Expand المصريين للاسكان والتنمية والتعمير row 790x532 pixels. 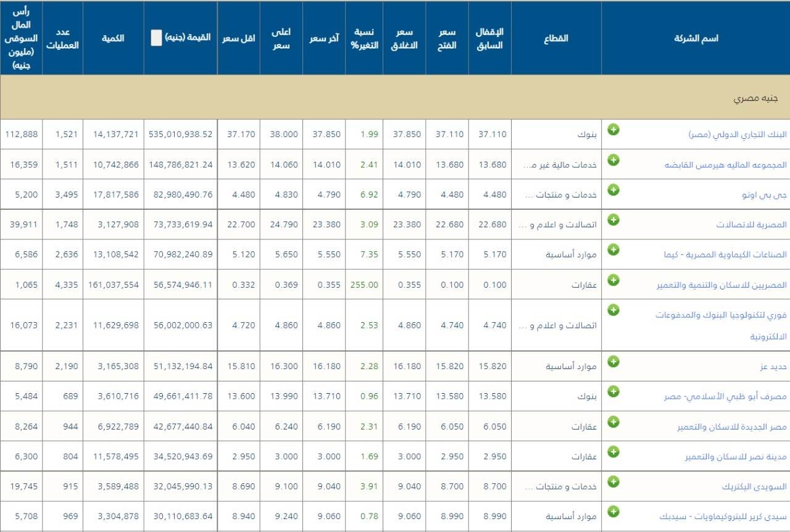[613, 280]
